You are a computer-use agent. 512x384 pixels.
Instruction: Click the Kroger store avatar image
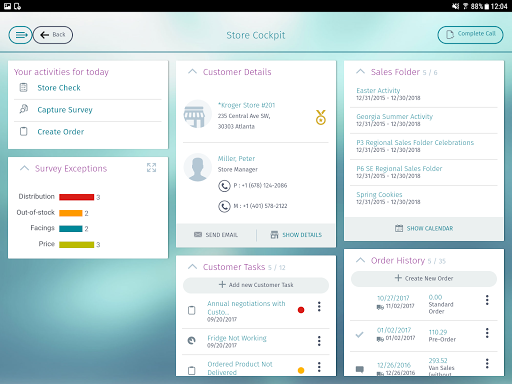[197, 114]
